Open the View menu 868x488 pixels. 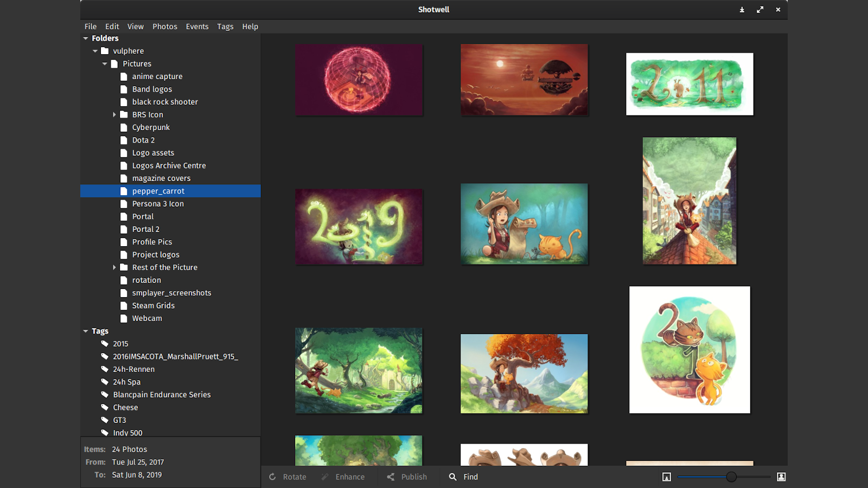pyautogui.click(x=136, y=27)
